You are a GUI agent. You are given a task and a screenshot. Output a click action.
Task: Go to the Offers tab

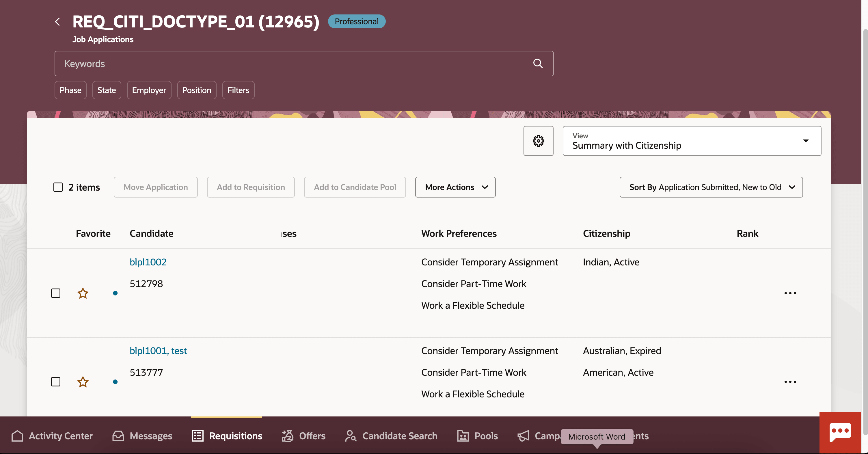click(303, 436)
